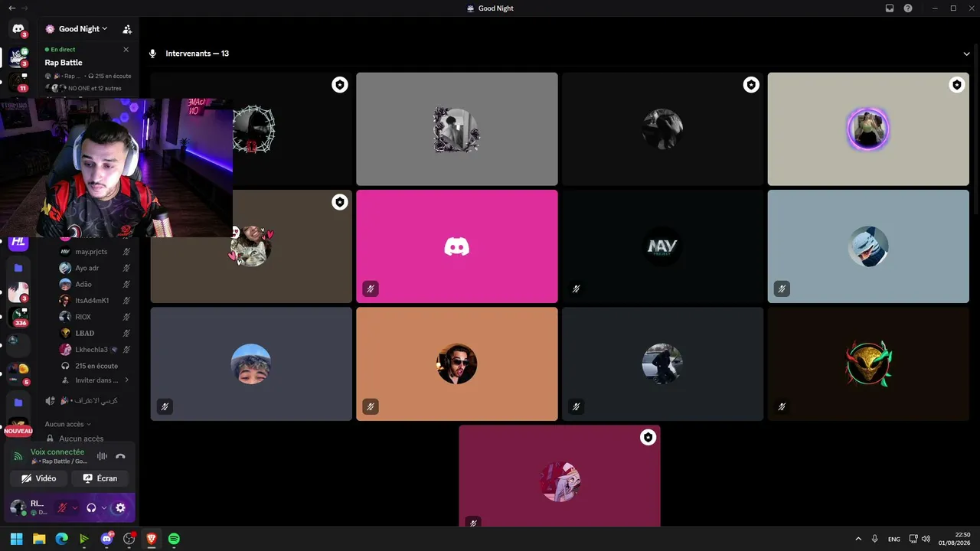Open the own user avatar in the user panel
The height and width of the screenshot is (551, 980).
point(18,507)
